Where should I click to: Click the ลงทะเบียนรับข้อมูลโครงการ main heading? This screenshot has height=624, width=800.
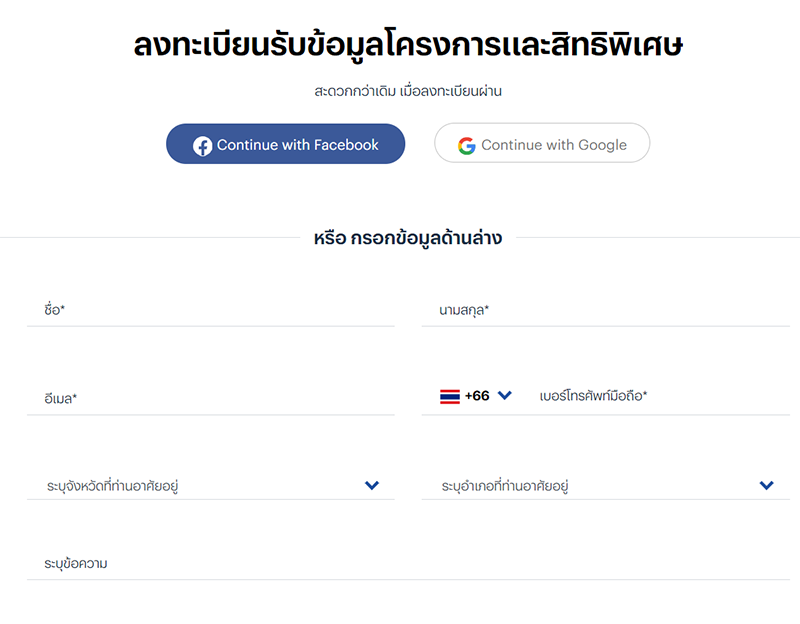pos(408,47)
